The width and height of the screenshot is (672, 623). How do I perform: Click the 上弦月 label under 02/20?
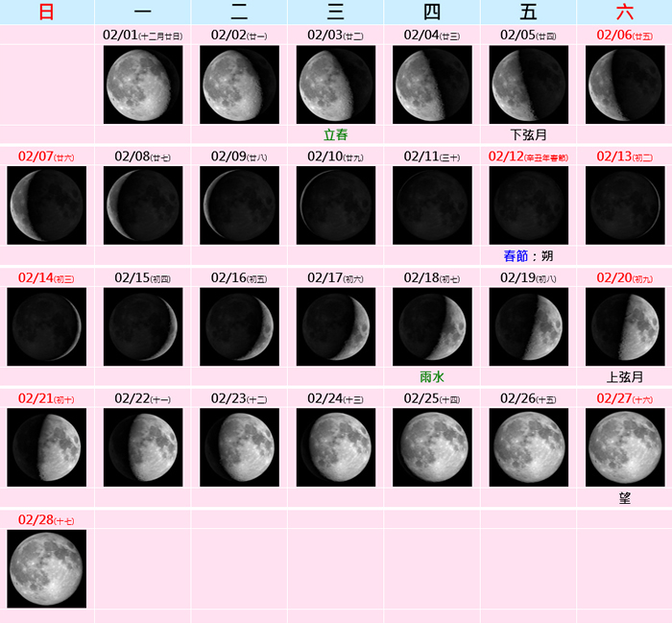(x=625, y=377)
